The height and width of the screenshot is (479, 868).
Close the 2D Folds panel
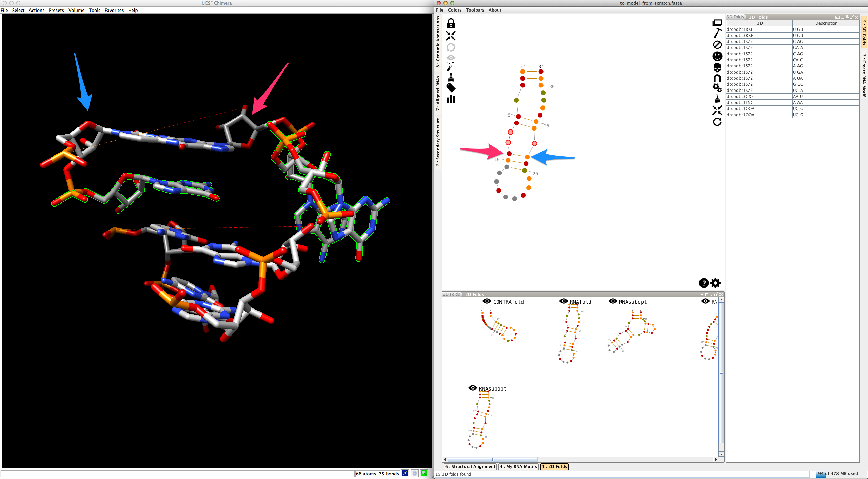point(721,294)
